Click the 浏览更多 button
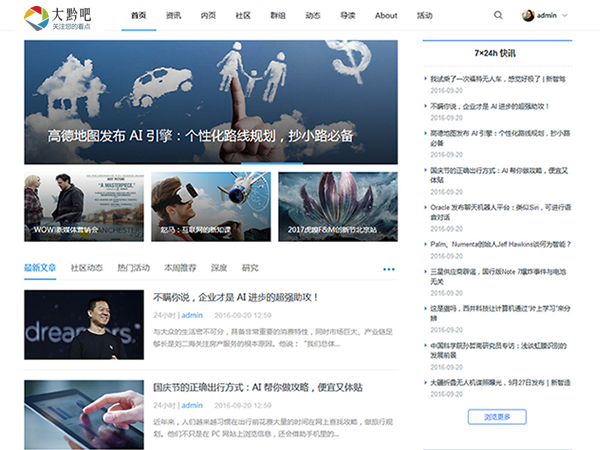 497,417
